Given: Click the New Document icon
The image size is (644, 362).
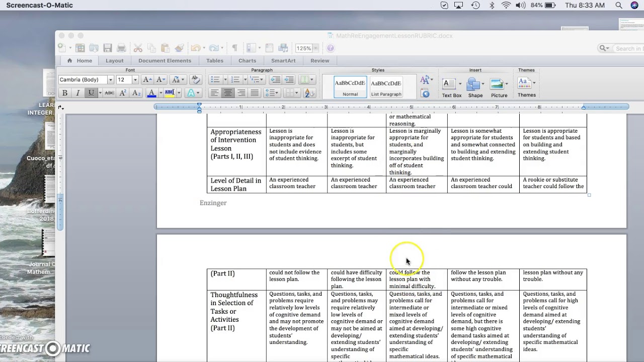Looking at the screenshot, I should (61, 48).
